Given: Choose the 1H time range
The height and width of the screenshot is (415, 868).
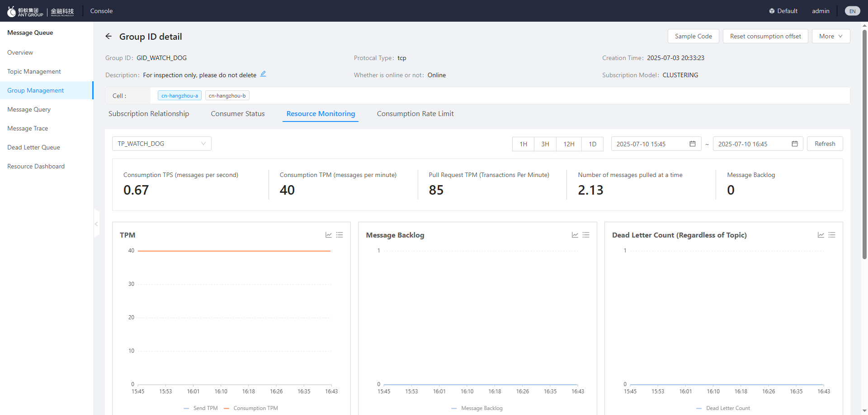Looking at the screenshot, I should pyautogui.click(x=523, y=144).
